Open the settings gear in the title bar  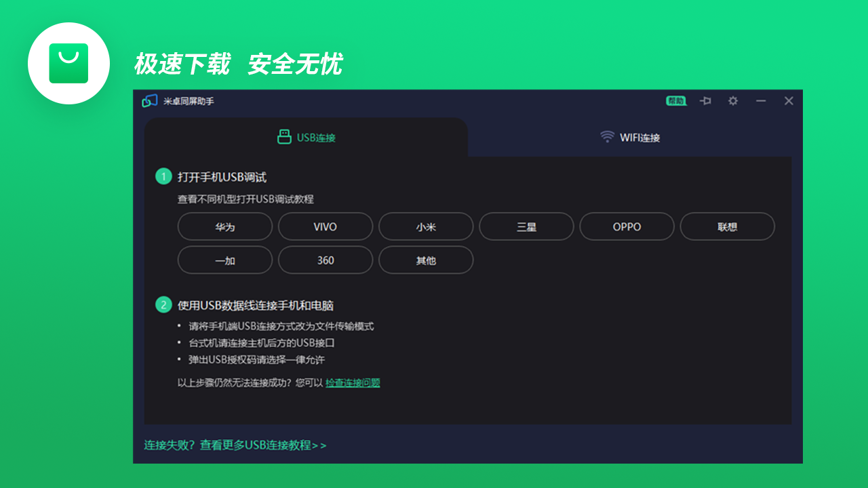732,100
